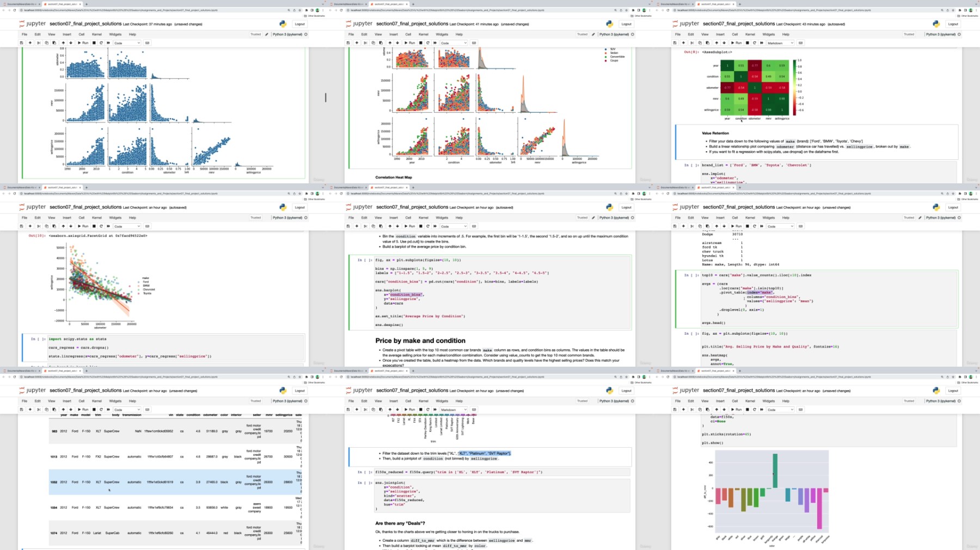The image size is (980, 550).
Task: Restart and run all in barplot window
Action: coord(762,410)
